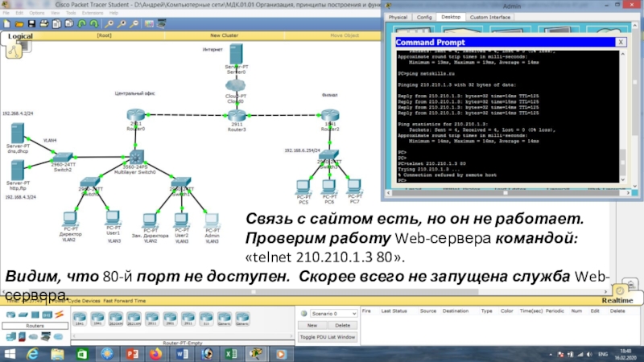This screenshot has width=644, height=362.
Task: Click the Open file folder icon
Action: pyautogui.click(x=19, y=24)
